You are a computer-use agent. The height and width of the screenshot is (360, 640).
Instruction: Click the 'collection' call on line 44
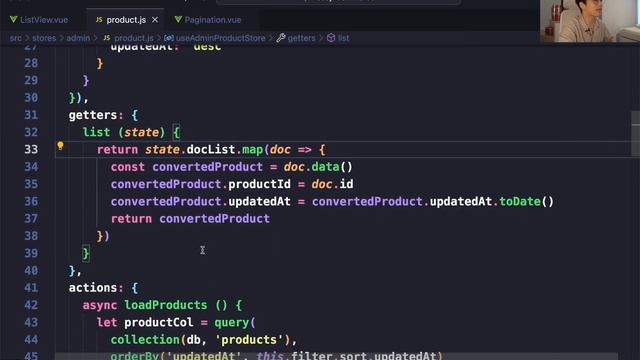point(145,340)
